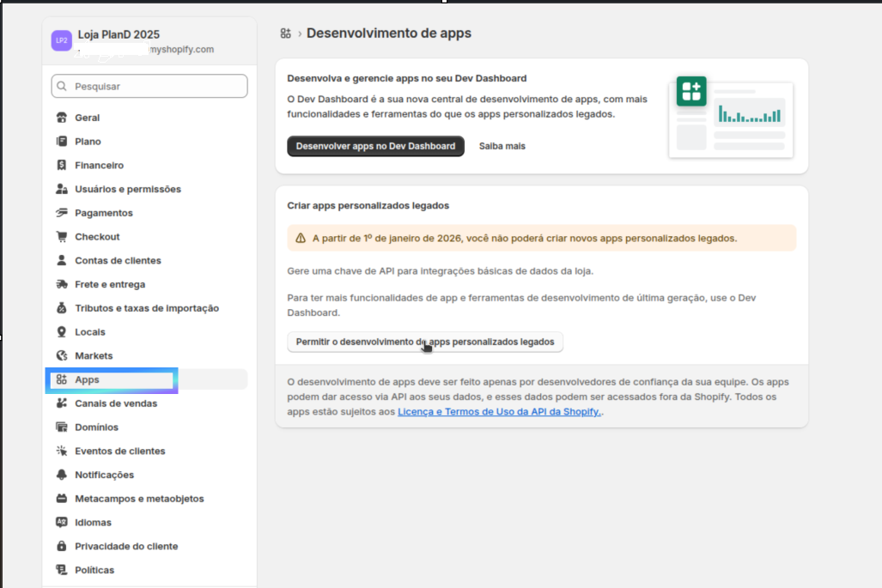Click the Tributos e taxas icon
The width and height of the screenshot is (882, 588).
61,308
